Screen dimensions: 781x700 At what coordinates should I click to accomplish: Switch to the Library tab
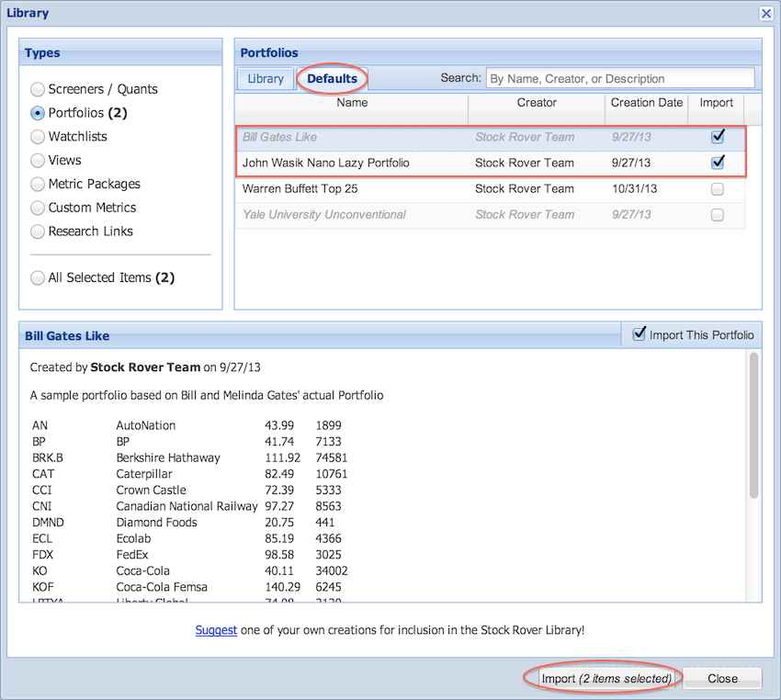266,79
